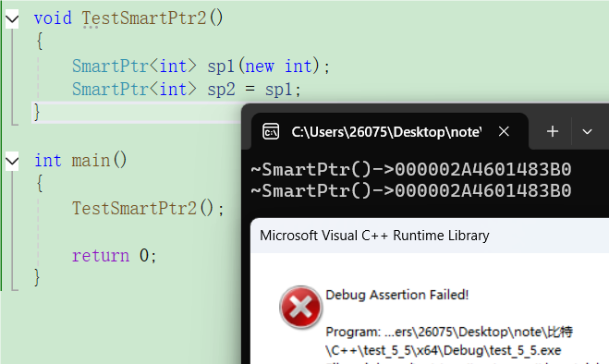Image resolution: width=609 pixels, height=364 pixels.
Task: Click the 'sp1(new int);' code line
Action: click(x=201, y=66)
